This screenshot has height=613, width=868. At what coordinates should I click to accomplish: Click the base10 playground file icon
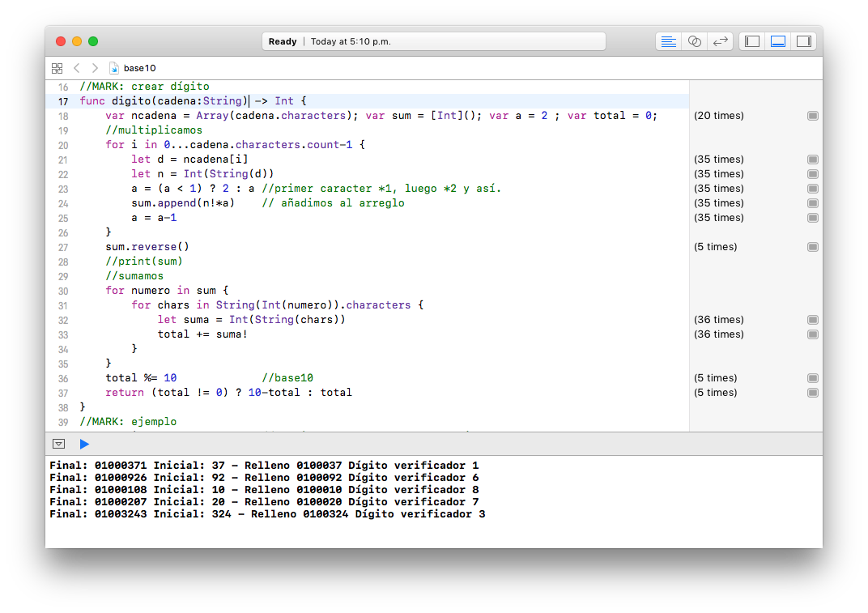[x=113, y=68]
